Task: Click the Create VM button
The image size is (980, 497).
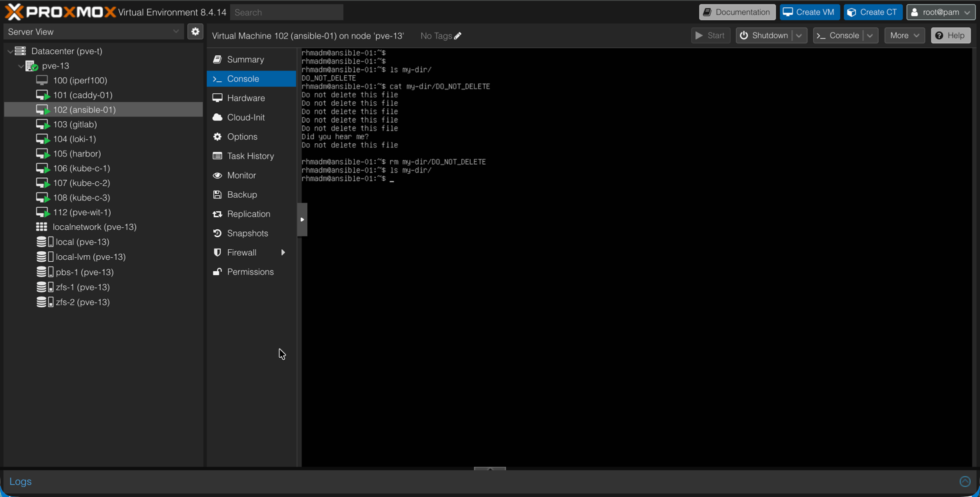Action: 809,12
